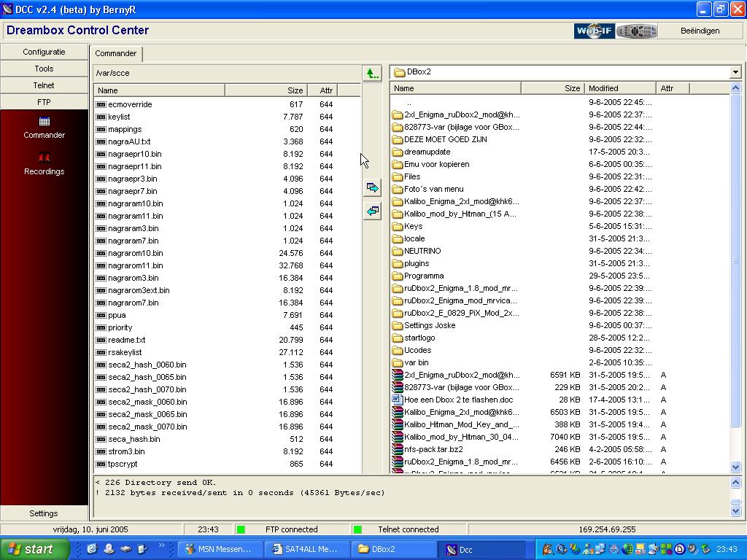The height and width of the screenshot is (560, 747).
Task: Select the rsakeylist file
Action: pyautogui.click(x=228, y=352)
